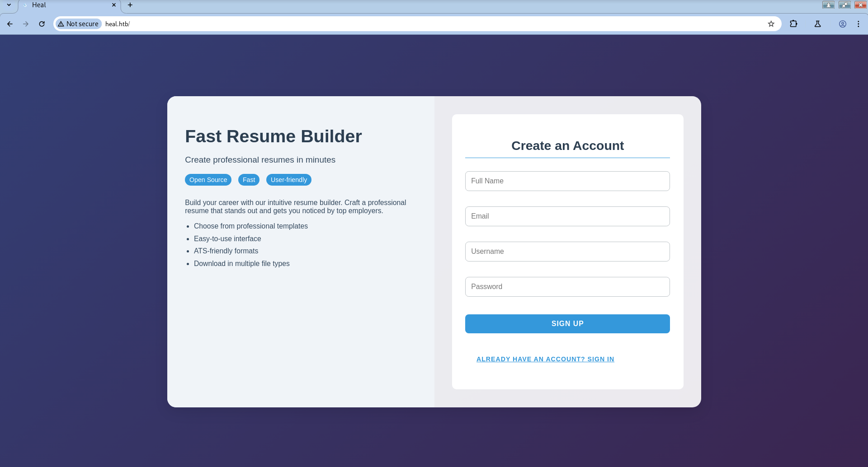868x467 pixels.
Task: Follow the Sign In link
Action: click(545, 359)
